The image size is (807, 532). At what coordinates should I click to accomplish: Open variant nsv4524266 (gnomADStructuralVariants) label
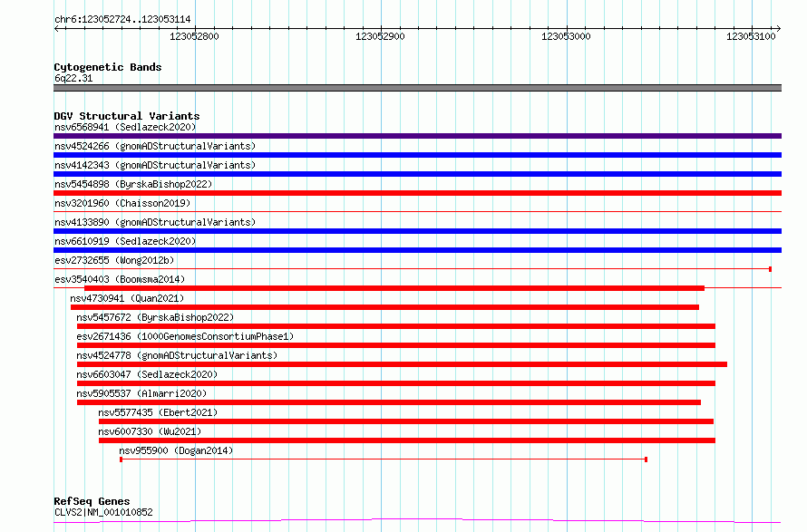point(155,146)
